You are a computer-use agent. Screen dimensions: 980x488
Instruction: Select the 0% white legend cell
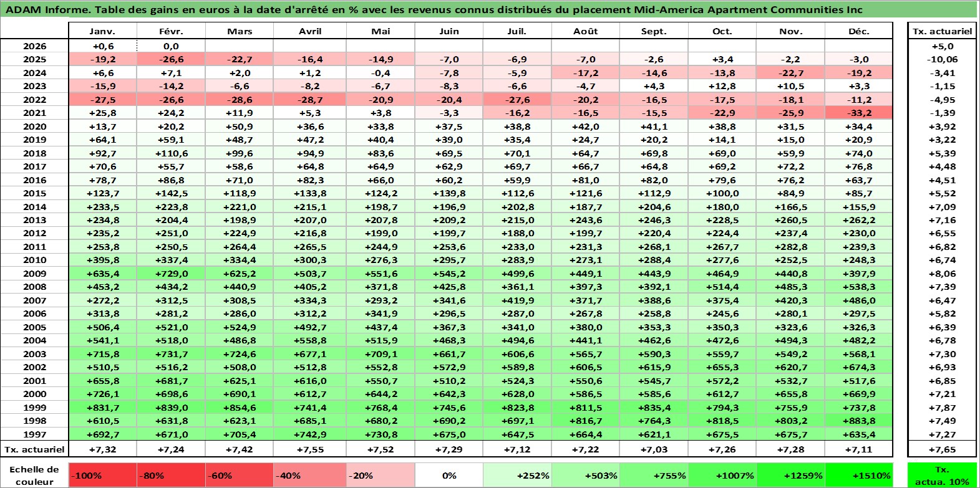[449, 475]
